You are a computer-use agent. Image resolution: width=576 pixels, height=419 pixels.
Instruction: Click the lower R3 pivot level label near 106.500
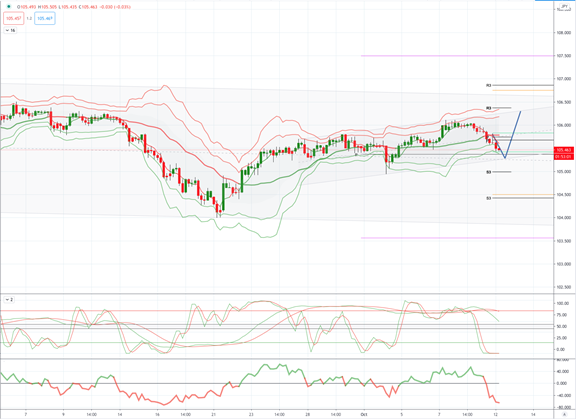(x=489, y=108)
